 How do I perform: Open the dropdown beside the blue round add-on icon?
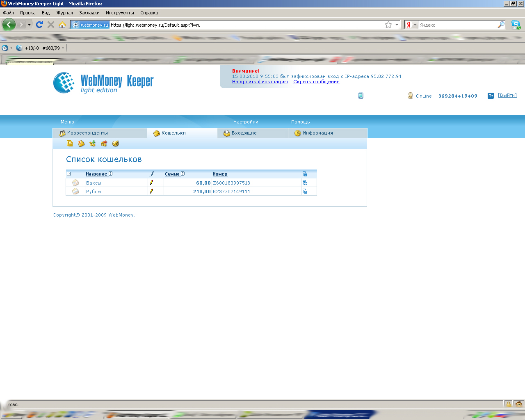[x=11, y=48]
